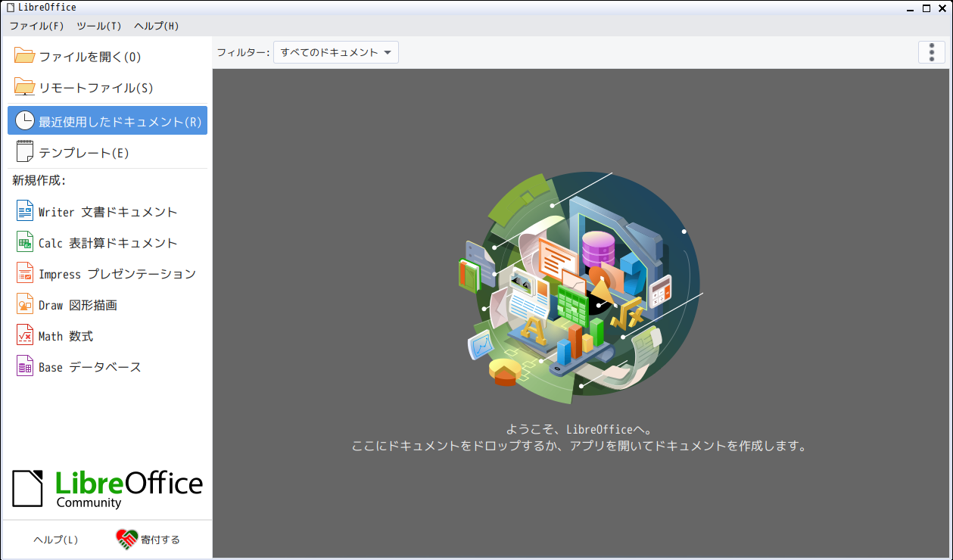Click the Remote Files folder icon
Screen dimensions: 953x560
click(x=25, y=87)
